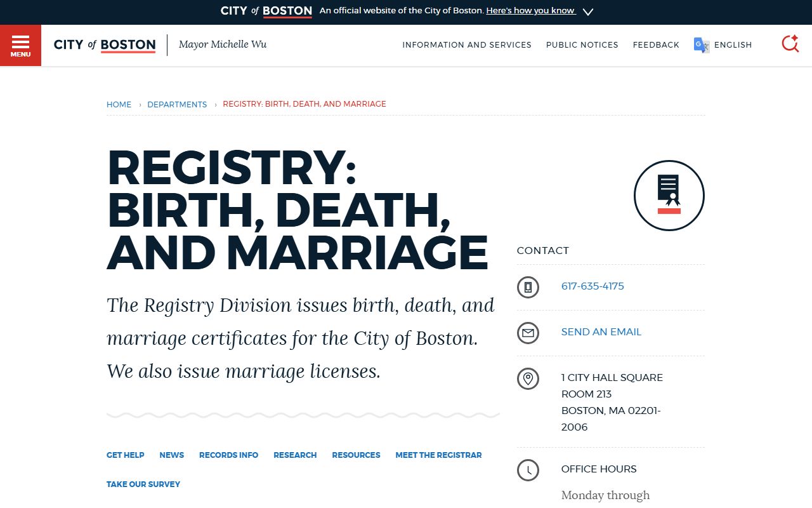This screenshot has width=812, height=508.
Task: Click the Contact heading
Action: (543, 251)
